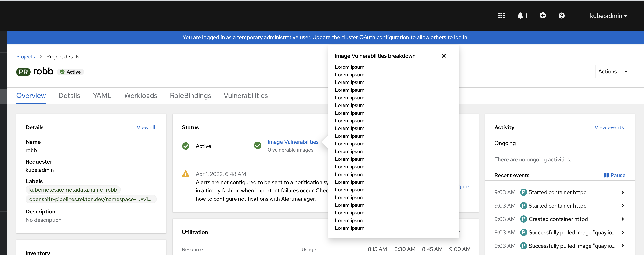The height and width of the screenshot is (255, 644).
Task: Expand the Created container httpd event
Action: point(623,219)
